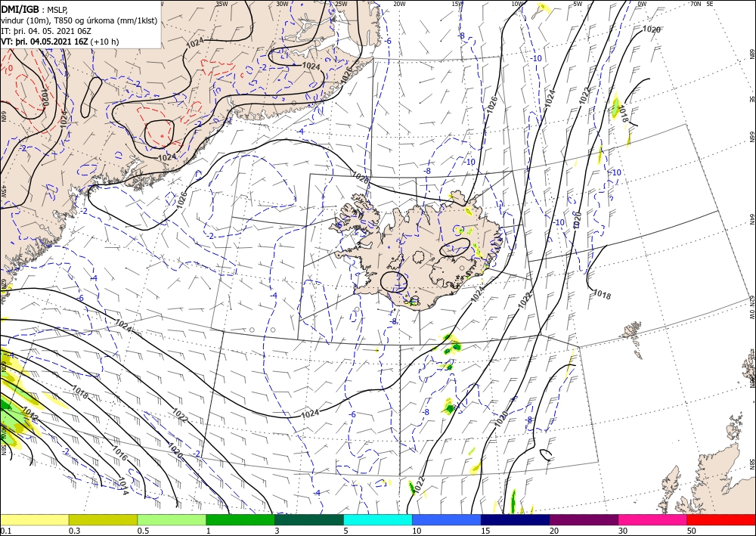
Task: Click the yellow 0.1–0.3 precipitation legend swatch
Action: pyautogui.click(x=34, y=519)
